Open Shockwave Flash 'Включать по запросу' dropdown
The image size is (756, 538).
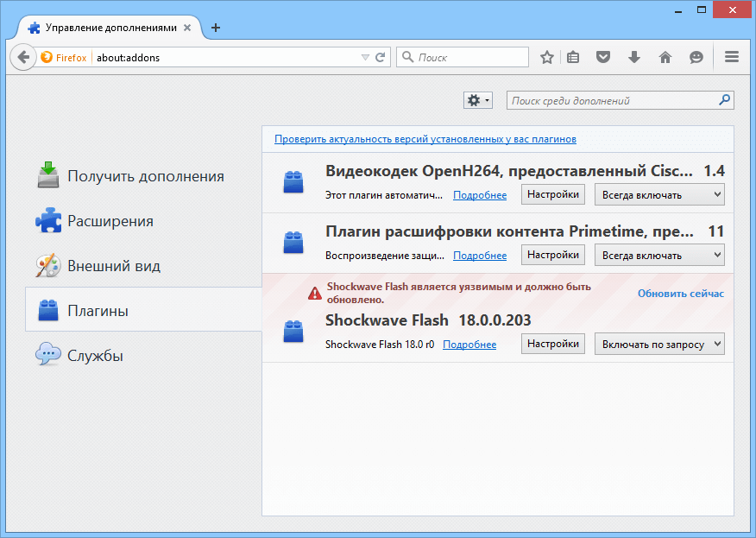click(659, 345)
